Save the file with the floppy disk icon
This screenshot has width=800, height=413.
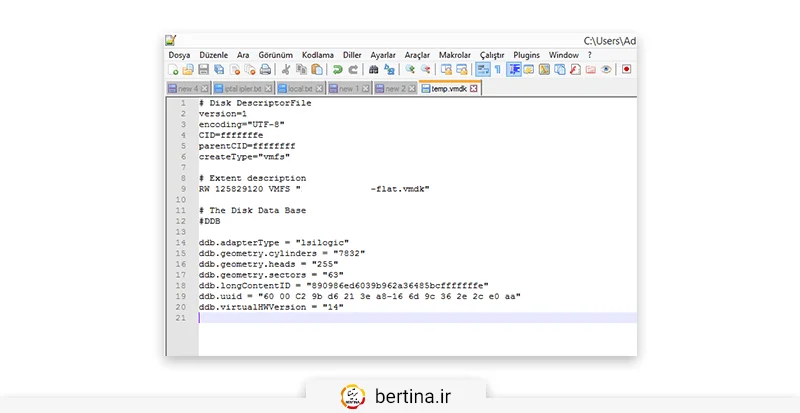pyautogui.click(x=203, y=70)
